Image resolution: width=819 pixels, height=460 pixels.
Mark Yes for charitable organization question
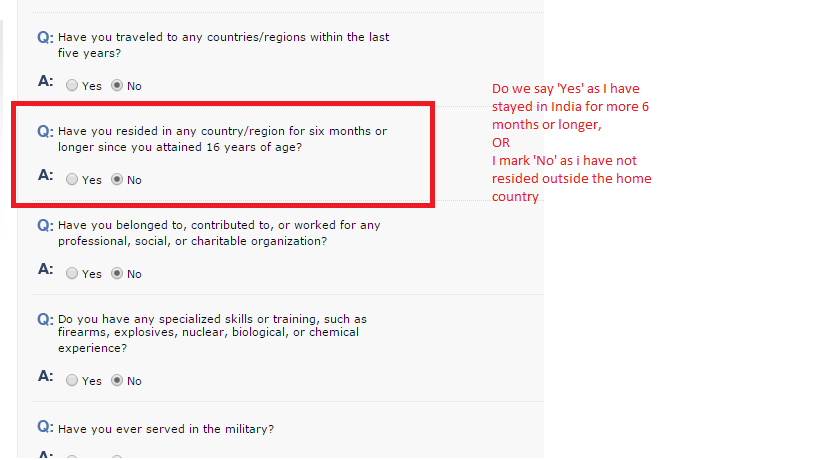click(x=72, y=274)
